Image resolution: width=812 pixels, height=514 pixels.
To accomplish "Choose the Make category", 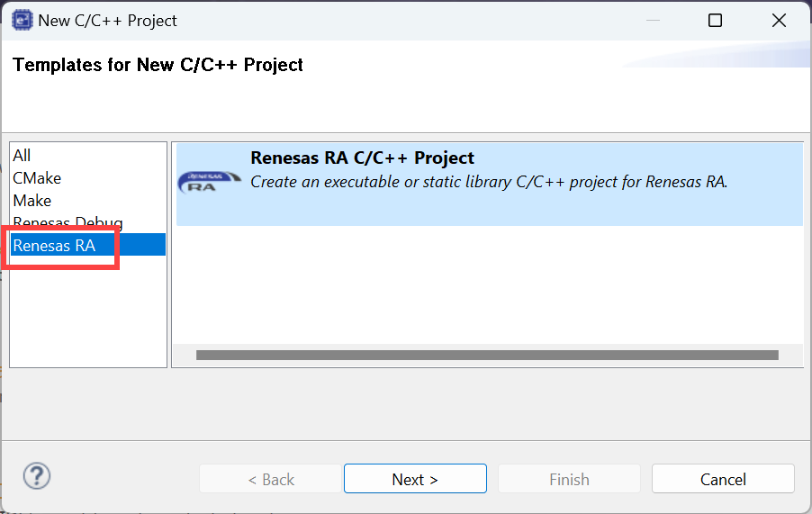I will 32,201.
